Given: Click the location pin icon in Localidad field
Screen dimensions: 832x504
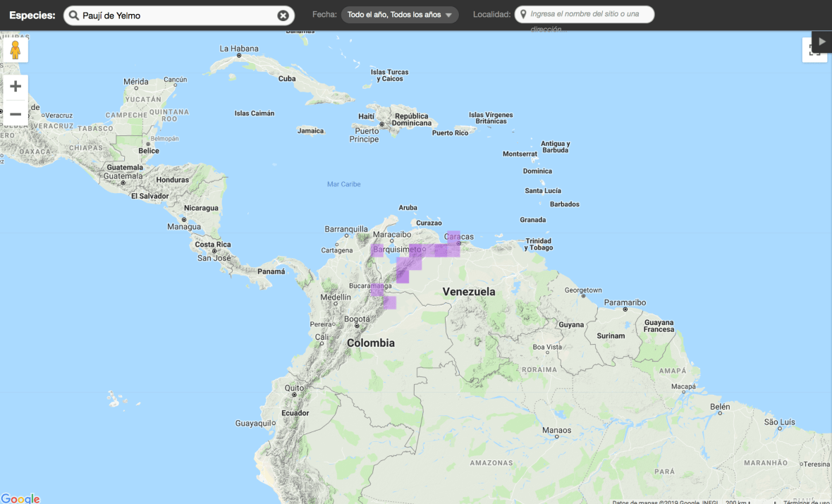Looking at the screenshot, I should [523, 14].
